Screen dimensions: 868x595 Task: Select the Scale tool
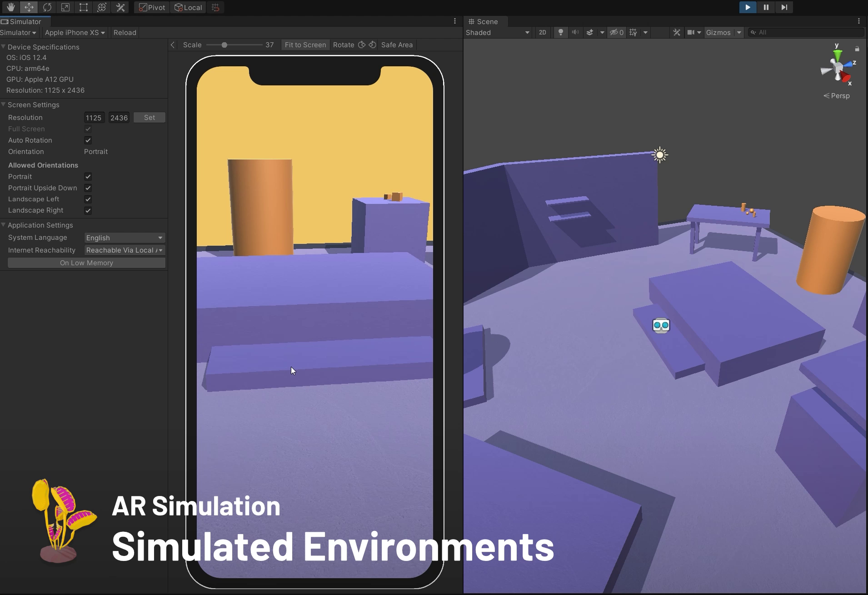point(65,7)
